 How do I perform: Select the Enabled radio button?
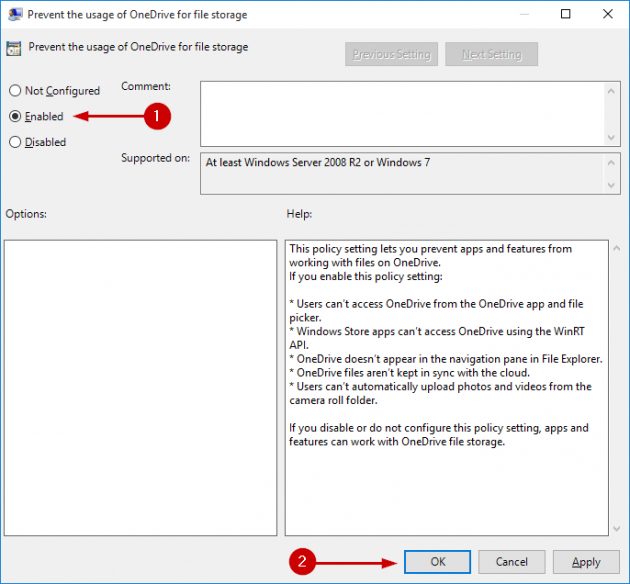coord(15,116)
